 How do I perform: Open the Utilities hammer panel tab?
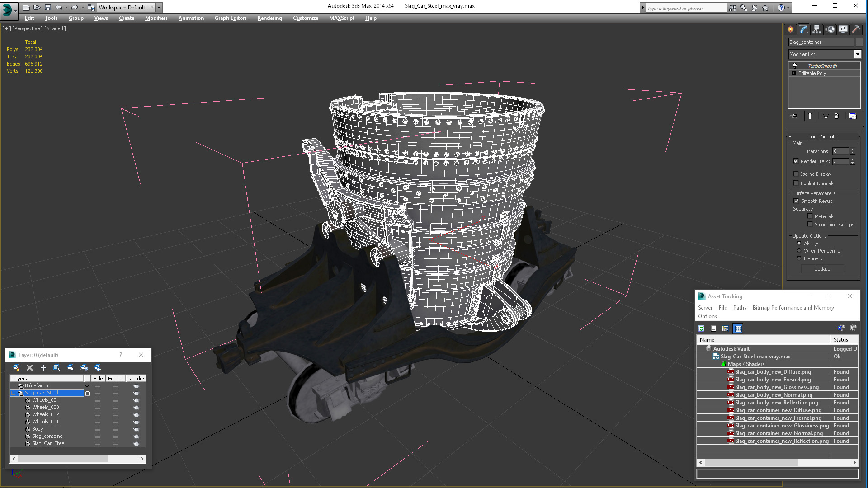click(x=856, y=29)
